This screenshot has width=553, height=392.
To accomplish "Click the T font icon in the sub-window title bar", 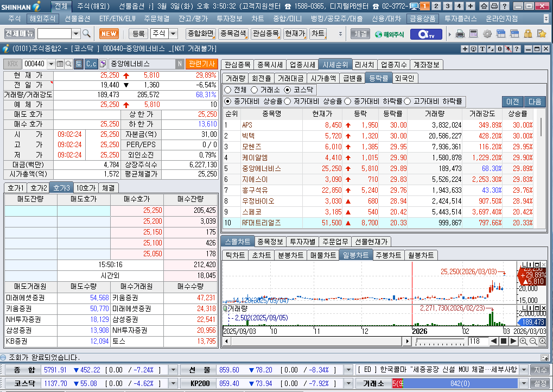I will (482, 49).
